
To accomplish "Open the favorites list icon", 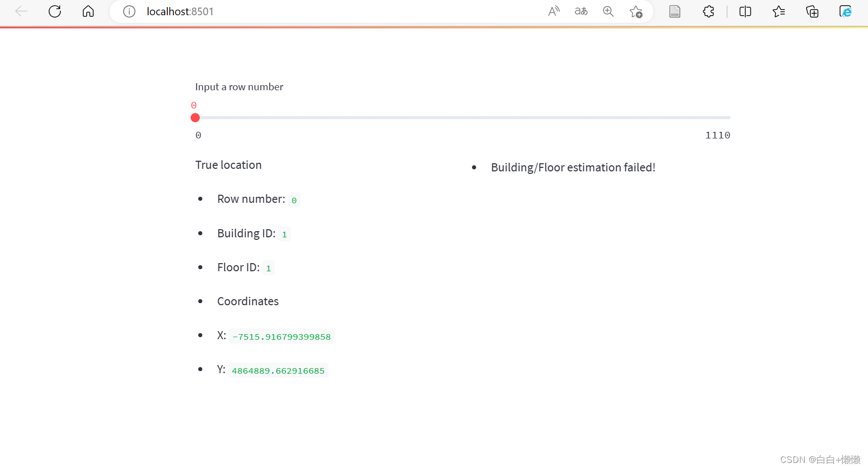I will pos(779,11).
